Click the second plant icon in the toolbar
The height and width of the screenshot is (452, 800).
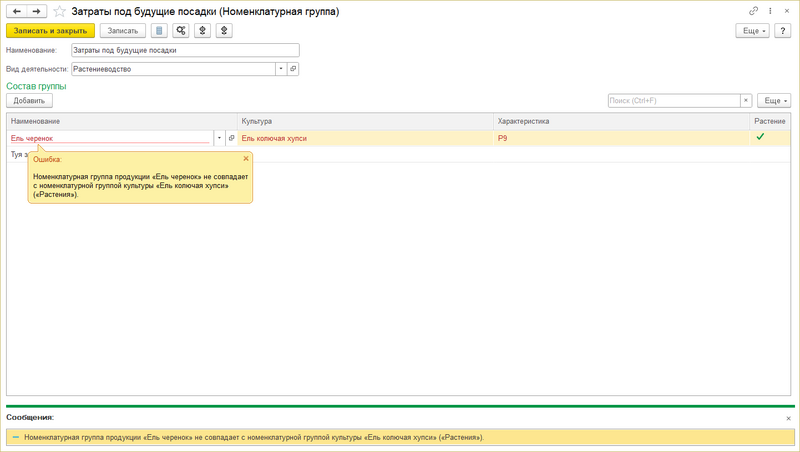224,31
